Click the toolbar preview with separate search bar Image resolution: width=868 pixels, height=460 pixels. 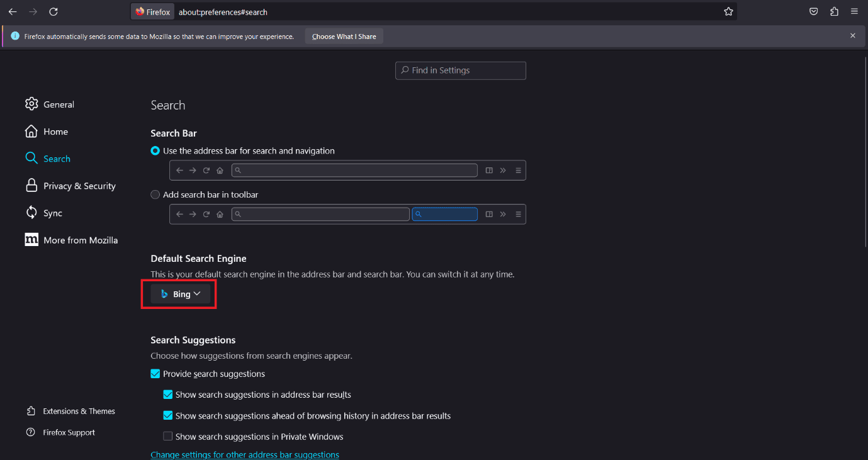click(347, 214)
